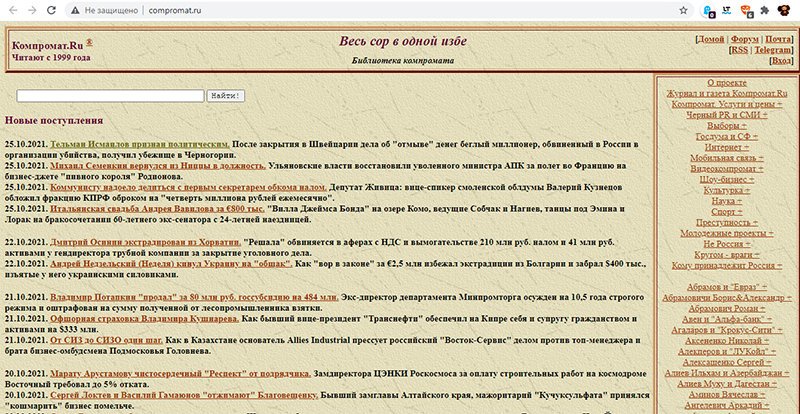Expand the Преступность section

pyautogui.click(x=727, y=223)
